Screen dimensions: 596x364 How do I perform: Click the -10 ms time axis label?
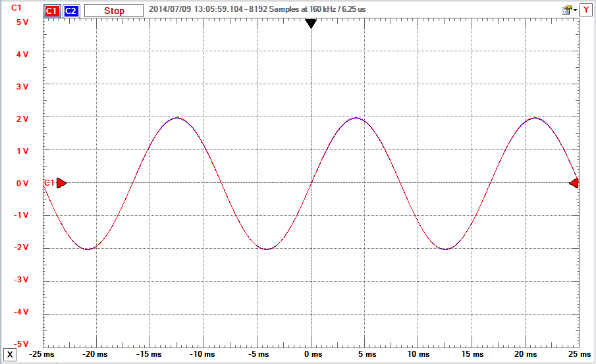(202, 354)
